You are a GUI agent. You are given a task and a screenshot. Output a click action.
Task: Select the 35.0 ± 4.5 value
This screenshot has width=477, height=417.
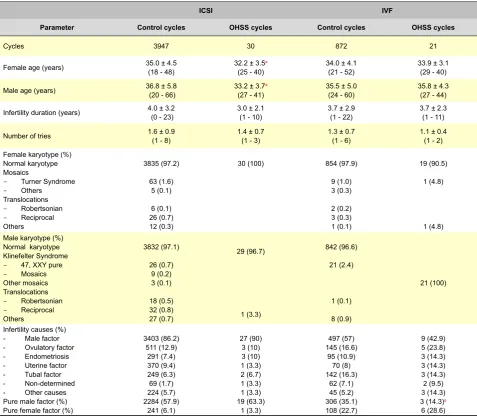point(161,63)
